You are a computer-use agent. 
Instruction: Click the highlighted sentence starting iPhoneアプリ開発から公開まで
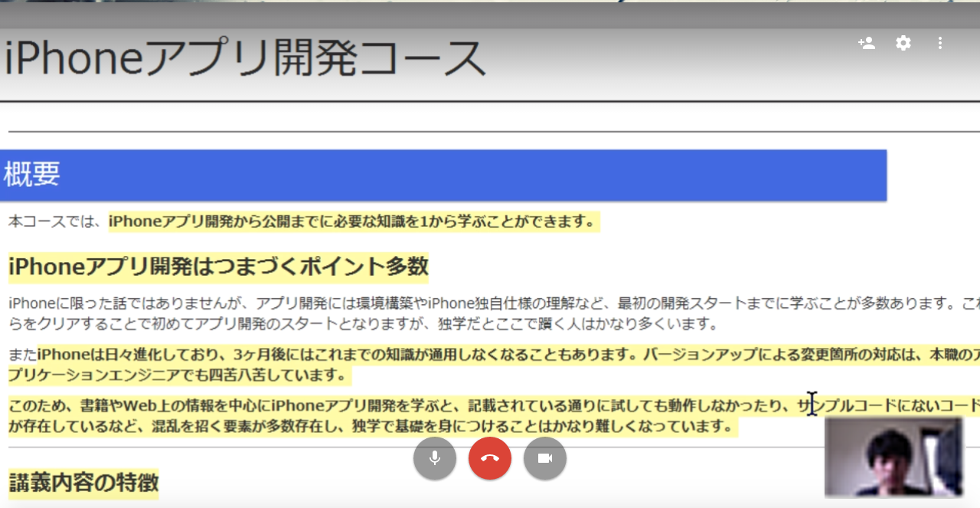(x=353, y=222)
